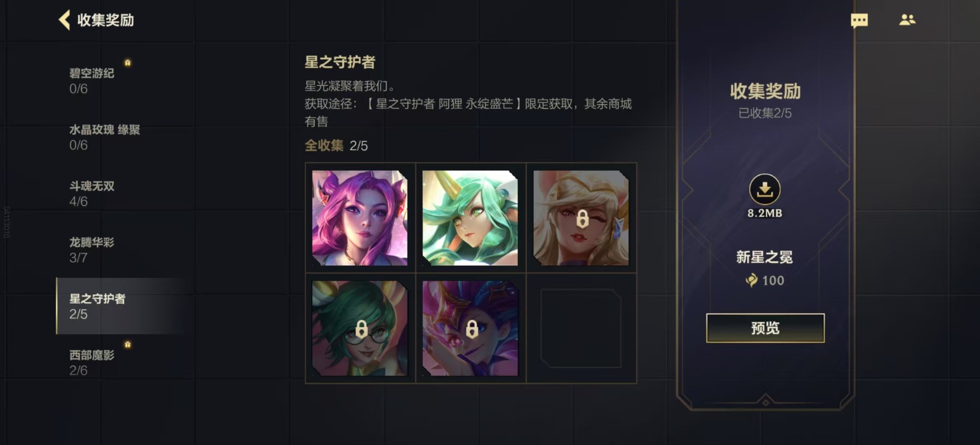Click the gift badge on 西部魔影
980x445 pixels.
point(128,344)
